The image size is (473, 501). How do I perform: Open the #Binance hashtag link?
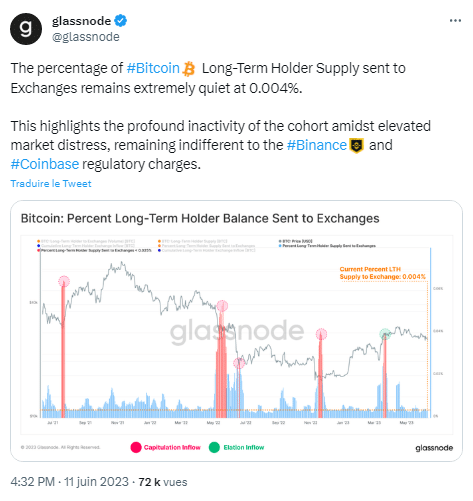(x=317, y=145)
